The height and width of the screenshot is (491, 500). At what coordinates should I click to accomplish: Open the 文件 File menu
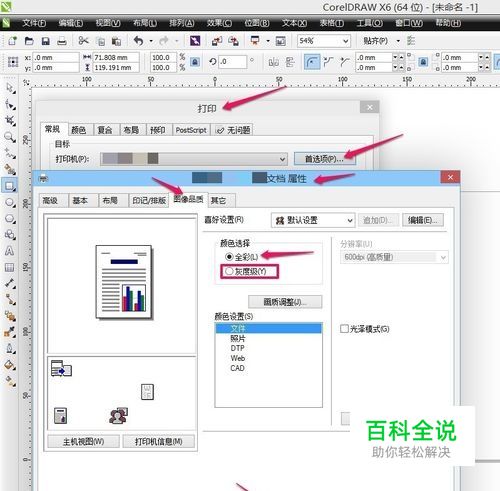[34, 23]
